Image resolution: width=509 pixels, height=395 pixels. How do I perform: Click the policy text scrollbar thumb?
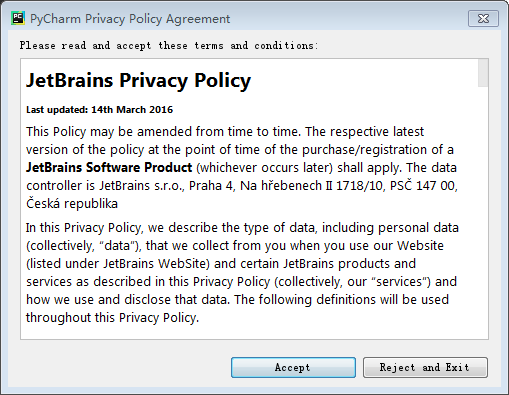click(x=483, y=73)
